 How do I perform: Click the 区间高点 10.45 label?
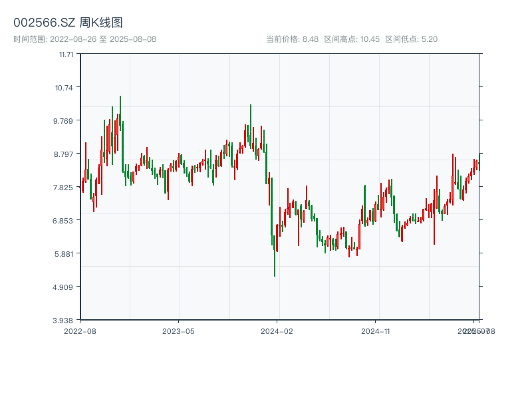352,39
